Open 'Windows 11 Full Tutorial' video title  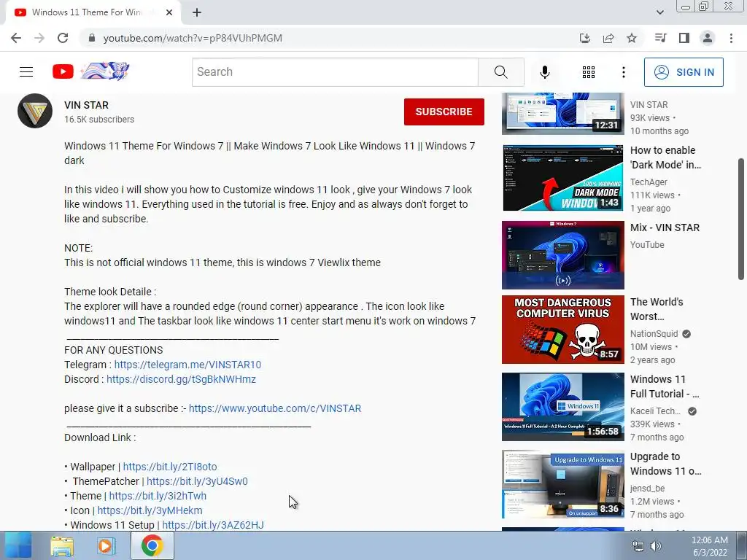click(665, 386)
